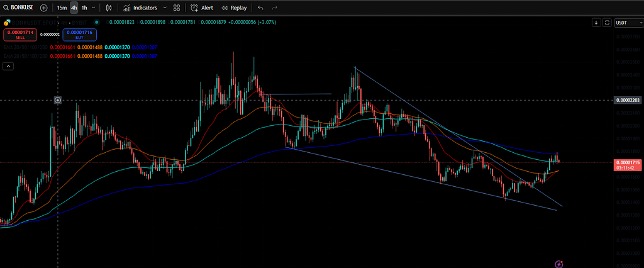Click the high value 0.00001898
This screenshot has height=268, width=644.
[x=153, y=22]
